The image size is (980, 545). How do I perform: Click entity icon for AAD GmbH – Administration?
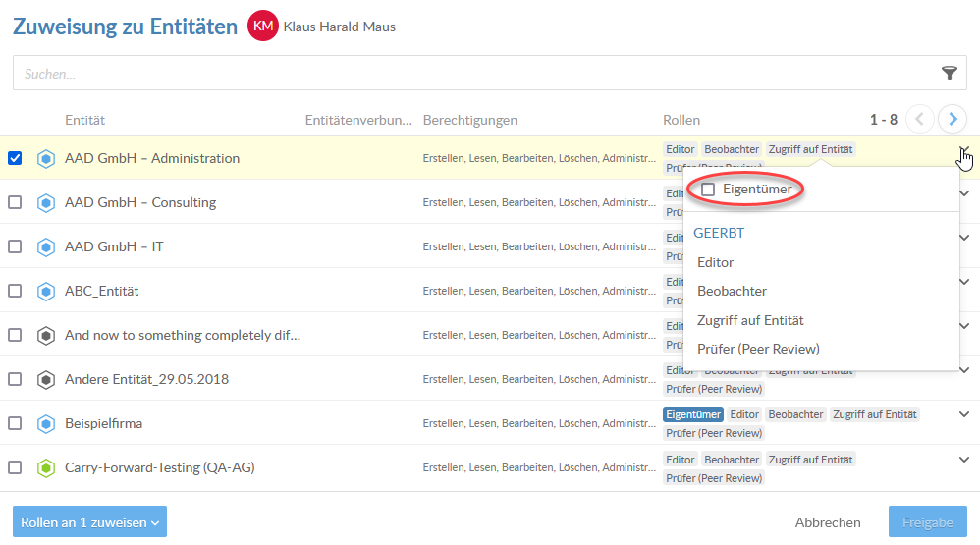45,159
